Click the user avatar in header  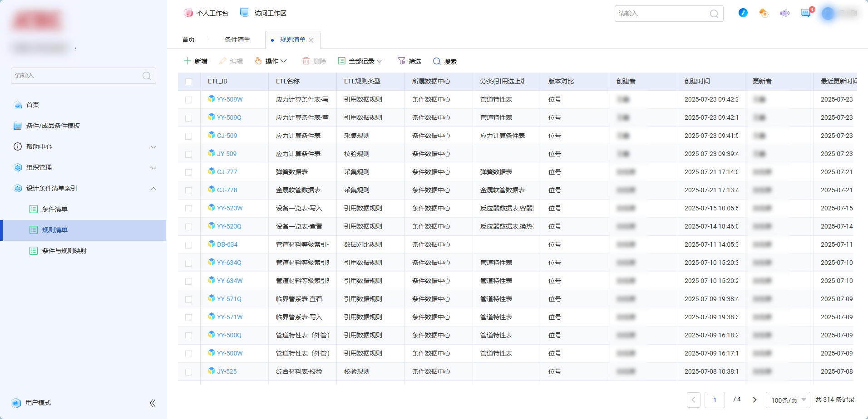pyautogui.click(x=828, y=13)
